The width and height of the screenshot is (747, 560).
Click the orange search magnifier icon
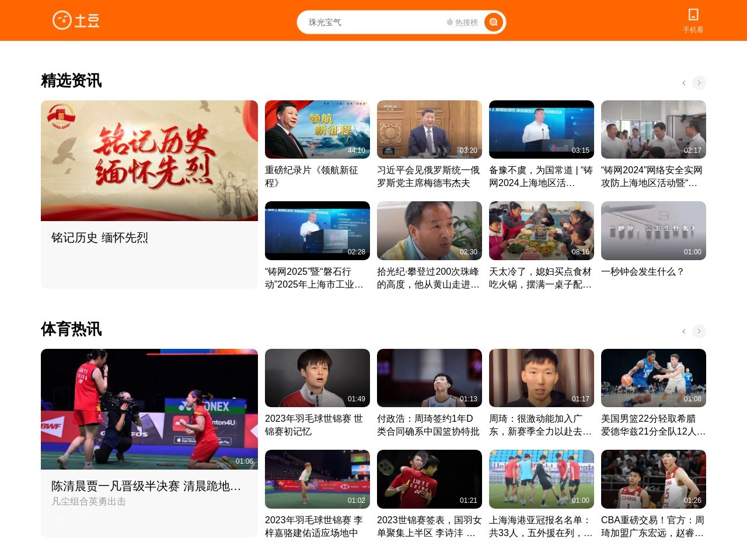coord(493,22)
